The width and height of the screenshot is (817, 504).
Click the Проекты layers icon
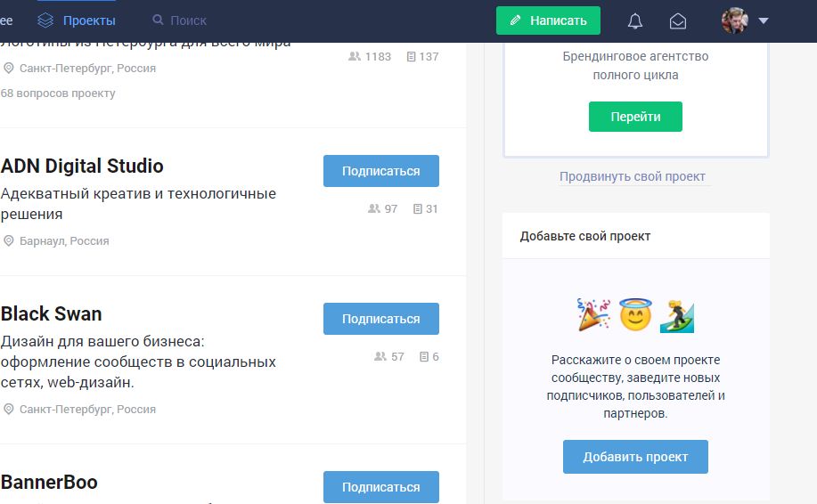pyautogui.click(x=45, y=20)
